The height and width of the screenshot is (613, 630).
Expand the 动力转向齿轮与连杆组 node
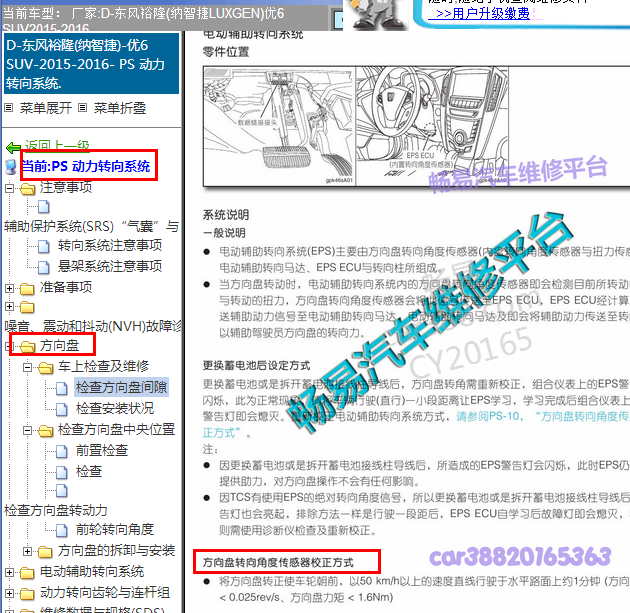coord(10,593)
